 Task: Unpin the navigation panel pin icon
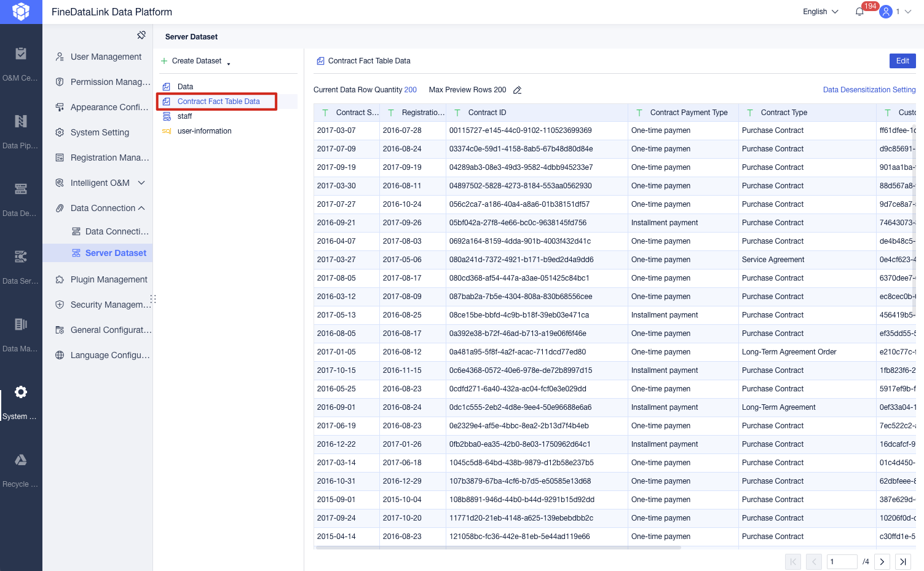tap(141, 35)
